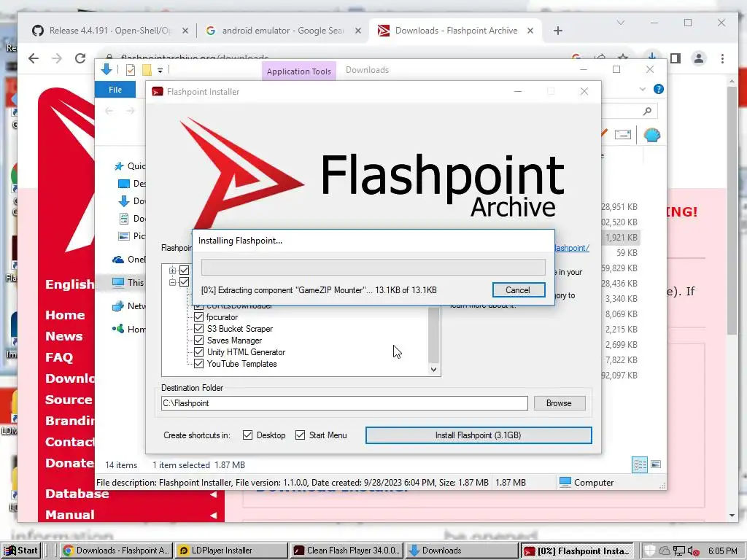Go back in Chrome
The image size is (747, 560).
34,58
